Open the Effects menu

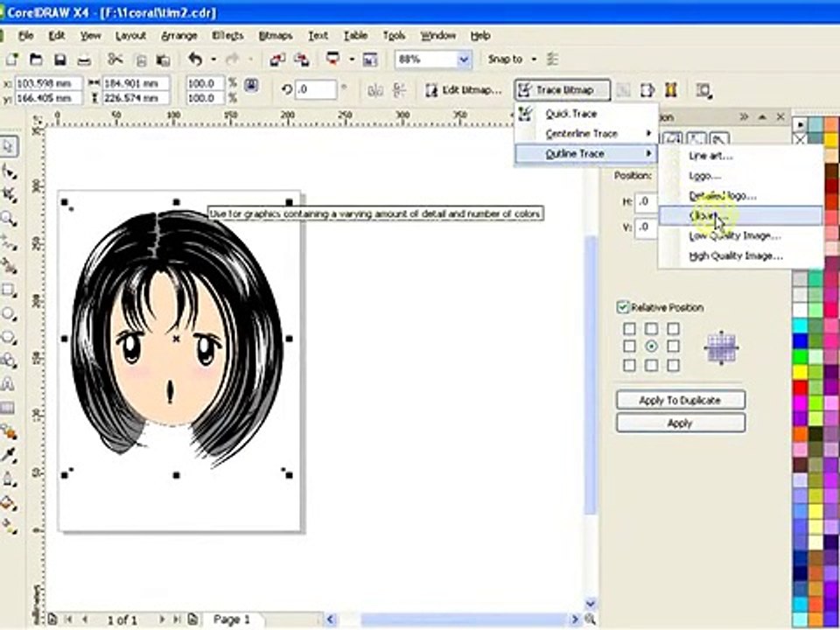(227, 36)
